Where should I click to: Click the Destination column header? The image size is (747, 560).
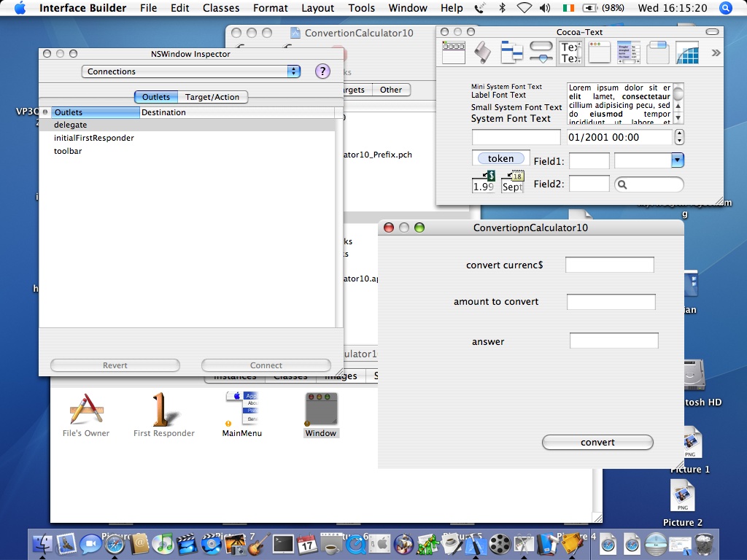click(x=237, y=112)
